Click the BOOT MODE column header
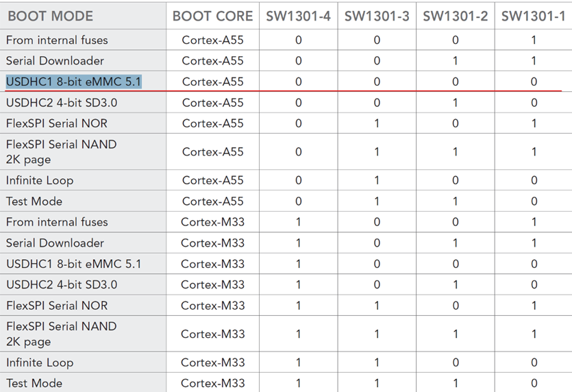This screenshot has height=392, width=572. pyautogui.click(x=50, y=16)
